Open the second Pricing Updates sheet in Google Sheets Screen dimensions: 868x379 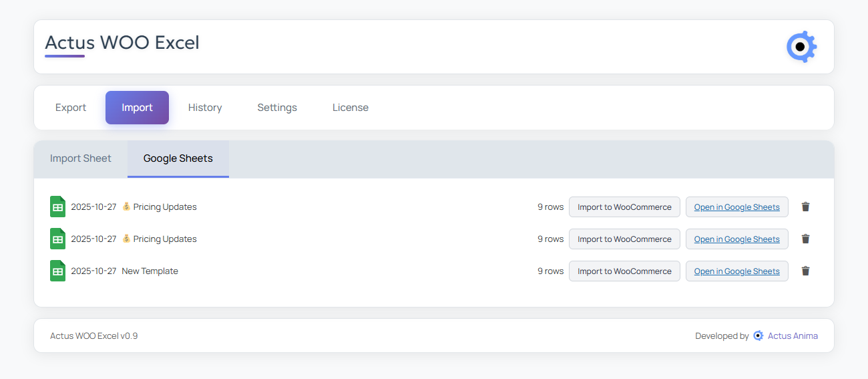737,239
